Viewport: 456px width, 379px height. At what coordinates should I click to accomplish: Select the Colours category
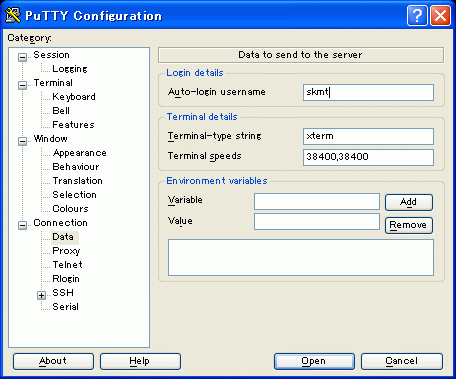[70, 209]
